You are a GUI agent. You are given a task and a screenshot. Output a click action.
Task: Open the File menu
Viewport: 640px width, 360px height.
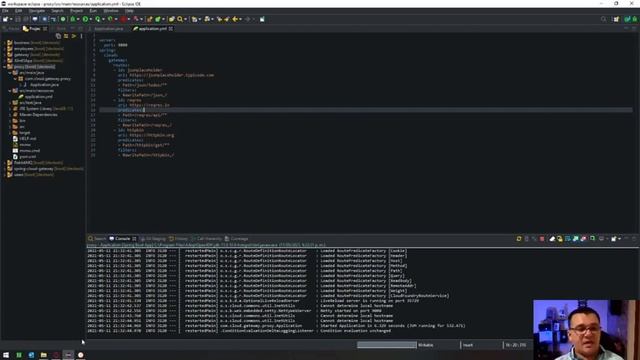coord(5,11)
